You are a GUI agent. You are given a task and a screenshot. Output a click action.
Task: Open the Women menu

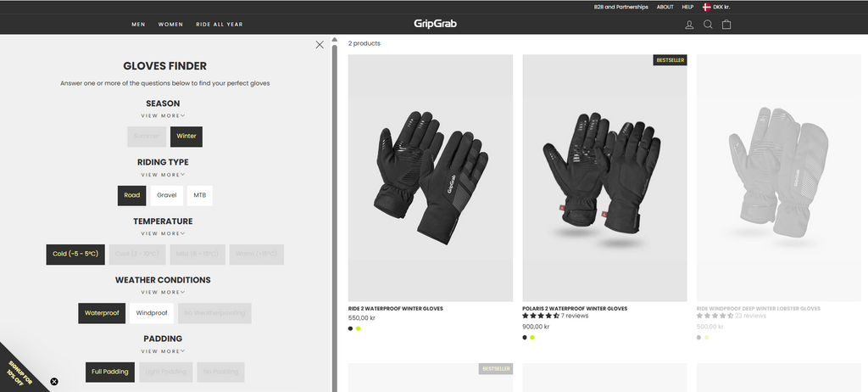coord(170,25)
